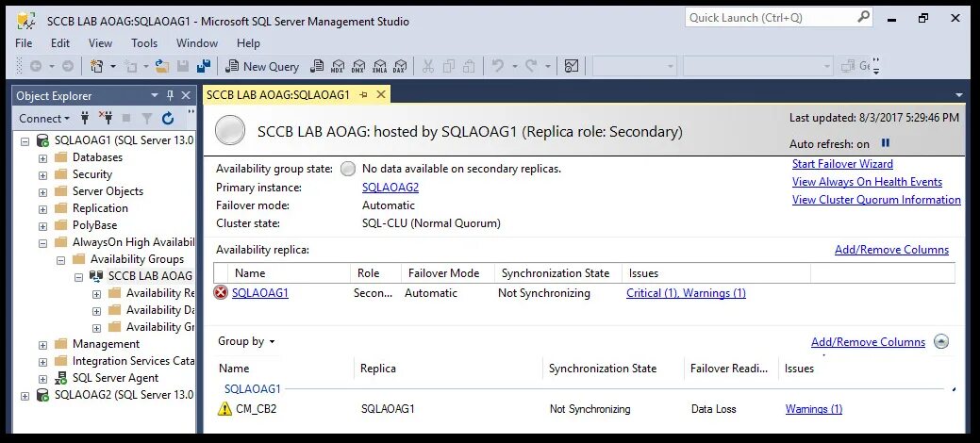Click the Save All icon in toolbar
Screen dimensions: 980x443
[203, 66]
